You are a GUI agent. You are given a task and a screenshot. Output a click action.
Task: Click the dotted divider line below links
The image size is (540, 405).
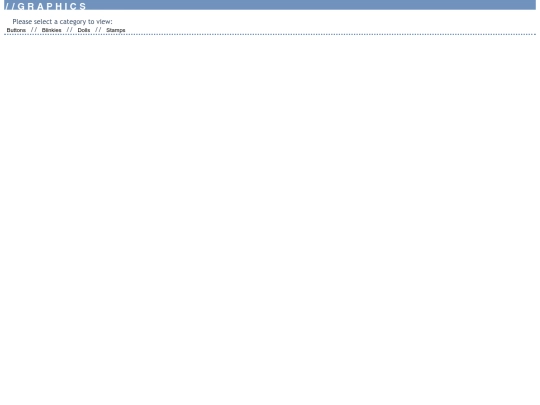coord(270,34)
